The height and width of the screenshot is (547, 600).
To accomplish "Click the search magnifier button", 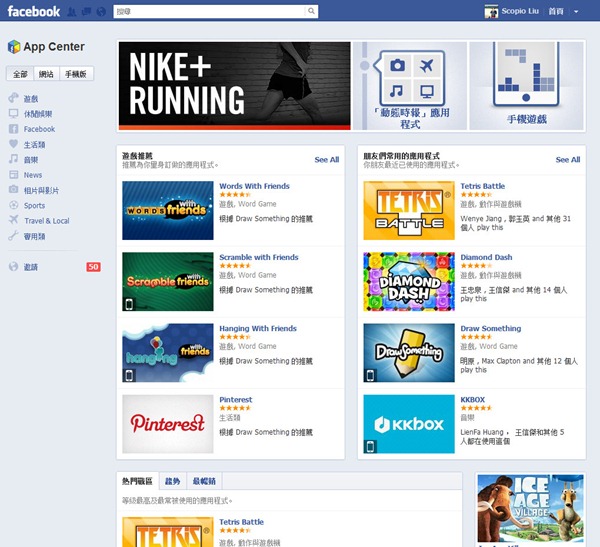I will tap(311, 11).
